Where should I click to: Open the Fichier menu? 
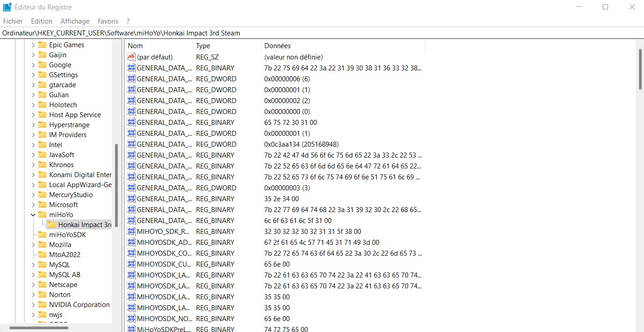tap(13, 21)
